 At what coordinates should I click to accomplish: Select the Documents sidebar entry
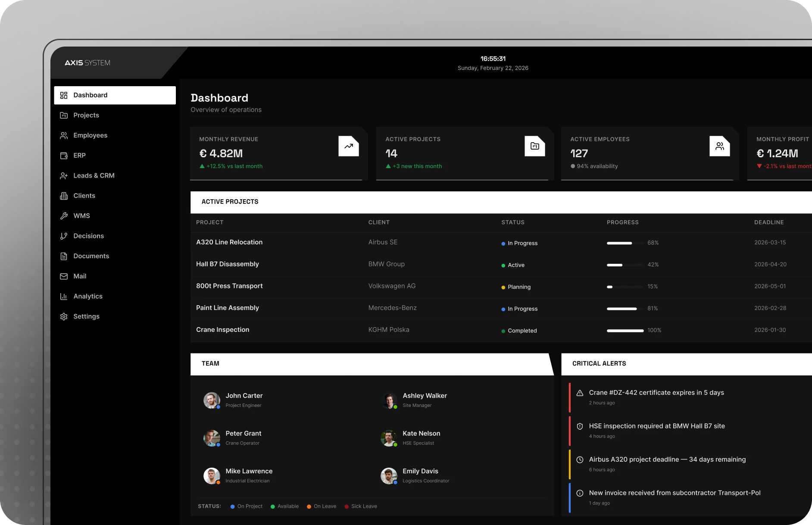pos(91,256)
